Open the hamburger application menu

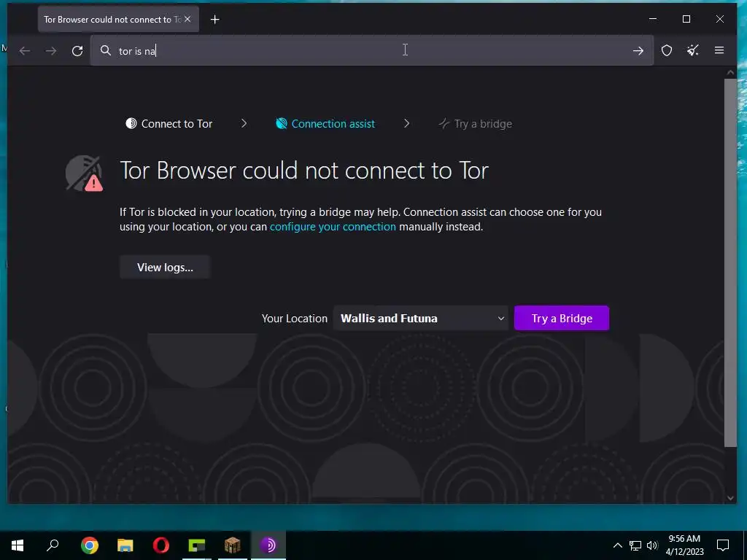pos(719,50)
